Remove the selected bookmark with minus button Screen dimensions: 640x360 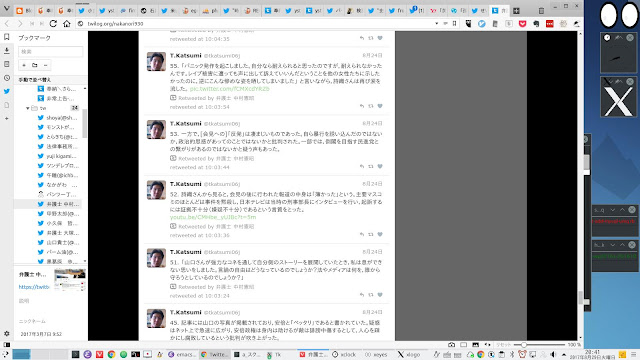pos(45,65)
